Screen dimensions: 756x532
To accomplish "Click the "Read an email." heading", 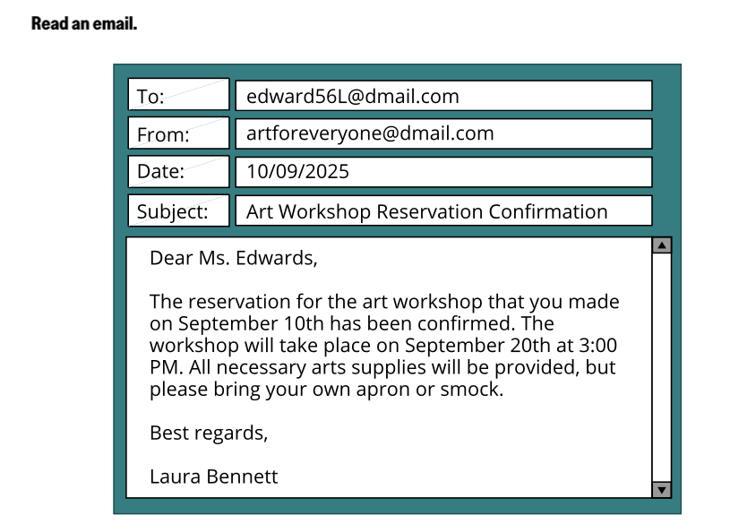I will (84, 23).
